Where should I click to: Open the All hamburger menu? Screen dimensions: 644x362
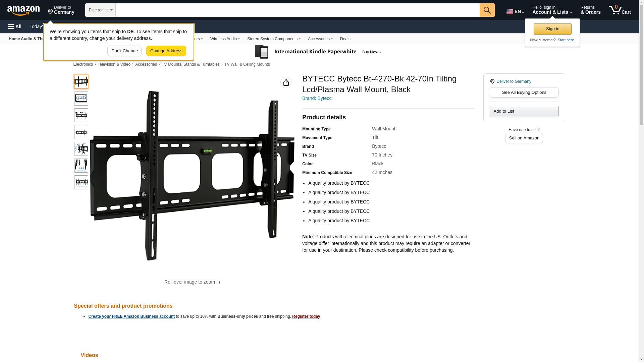pos(15,26)
